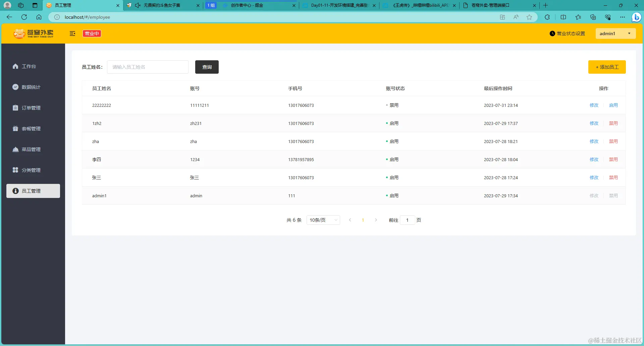The height and width of the screenshot is (346, 644).
Task: Open the 10条/页 page size dropdown
Action: click(323, 220)
